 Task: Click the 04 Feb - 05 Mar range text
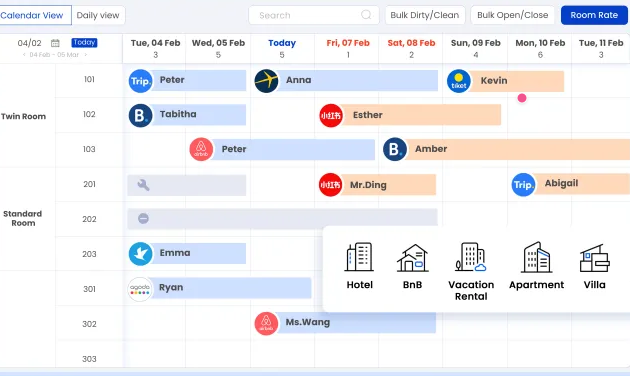click(54, 55)
